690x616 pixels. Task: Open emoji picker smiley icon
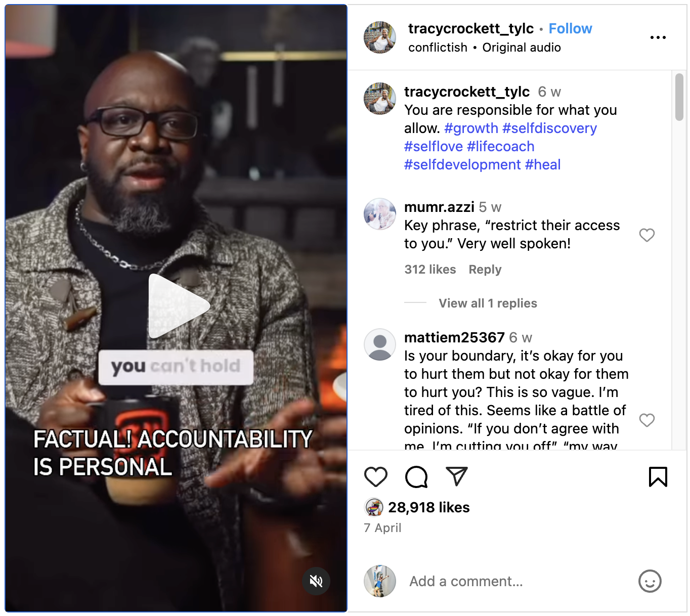[650, 581]
